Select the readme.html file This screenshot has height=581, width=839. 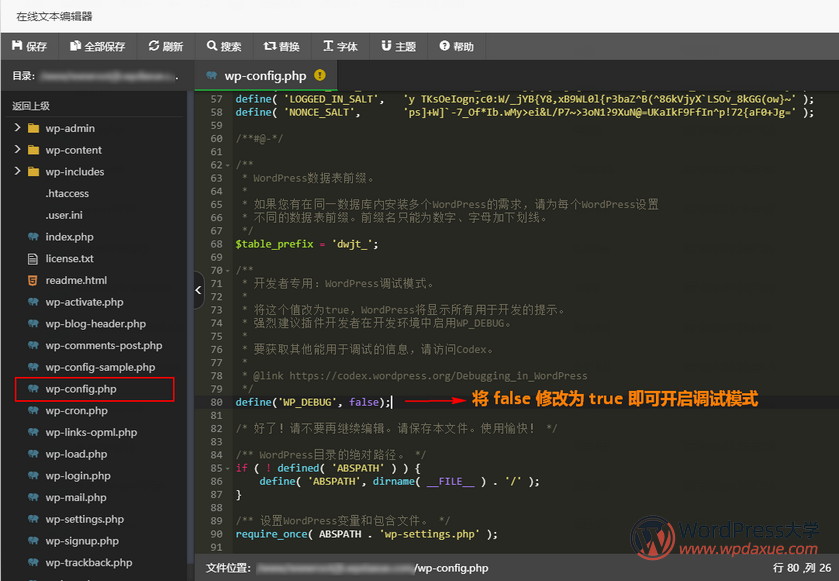click(x=75, y=281)
